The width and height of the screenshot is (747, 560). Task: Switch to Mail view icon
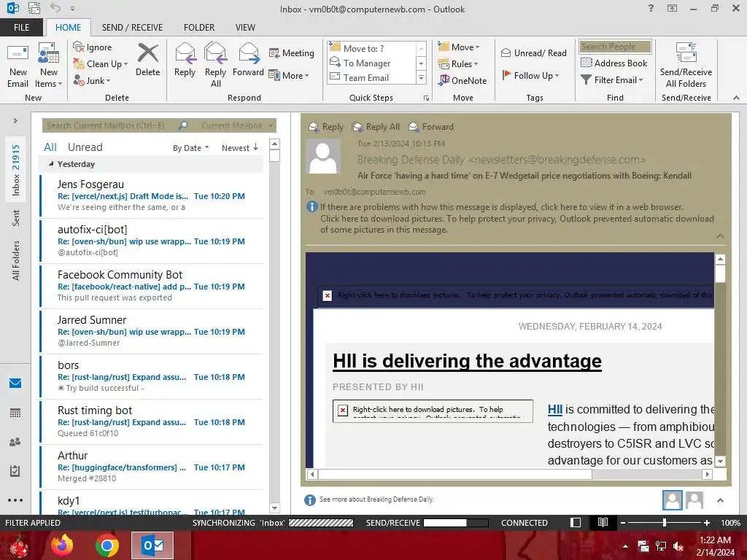[x=15, y=383]
